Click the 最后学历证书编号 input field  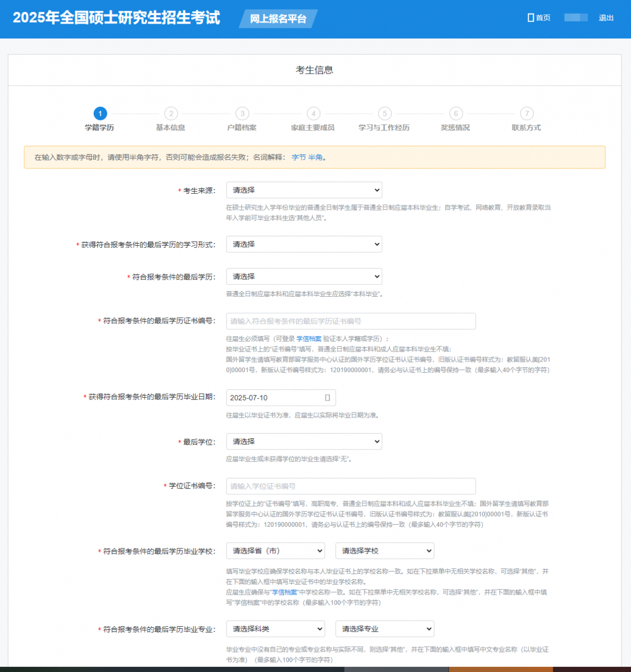(351, 321)
